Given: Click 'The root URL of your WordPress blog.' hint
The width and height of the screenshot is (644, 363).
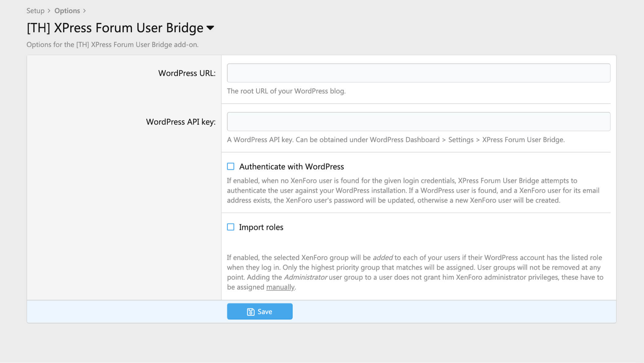Looking at the screenshot, I should [286, 91].
